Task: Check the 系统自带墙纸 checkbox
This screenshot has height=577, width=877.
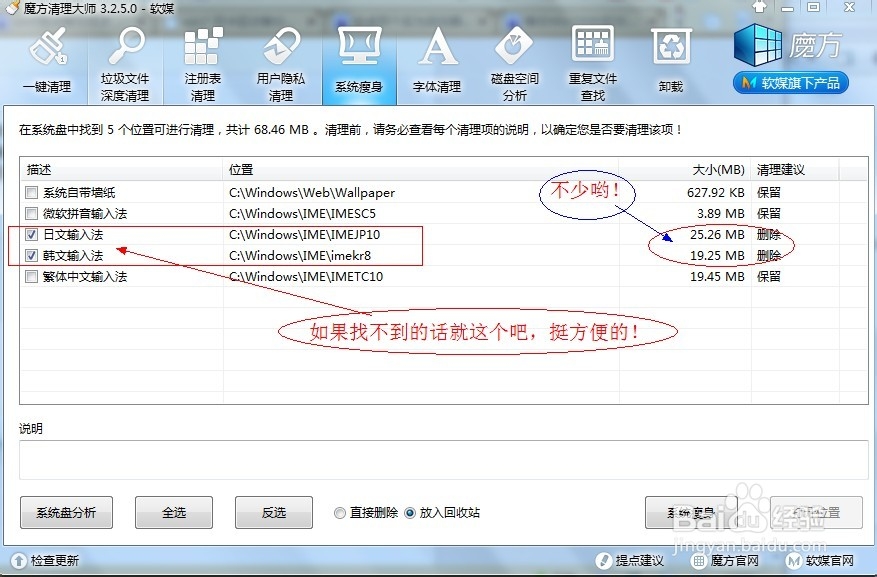Action: click(31, 193)
